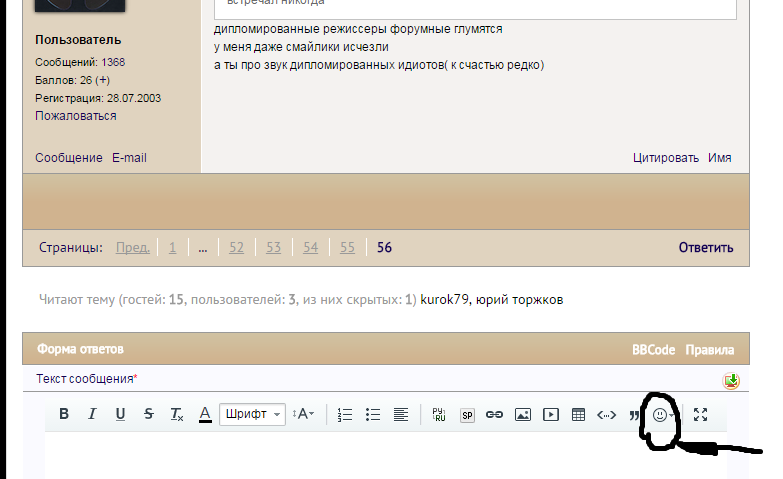Open the Шрифт font dropdown

pos(252,414)
